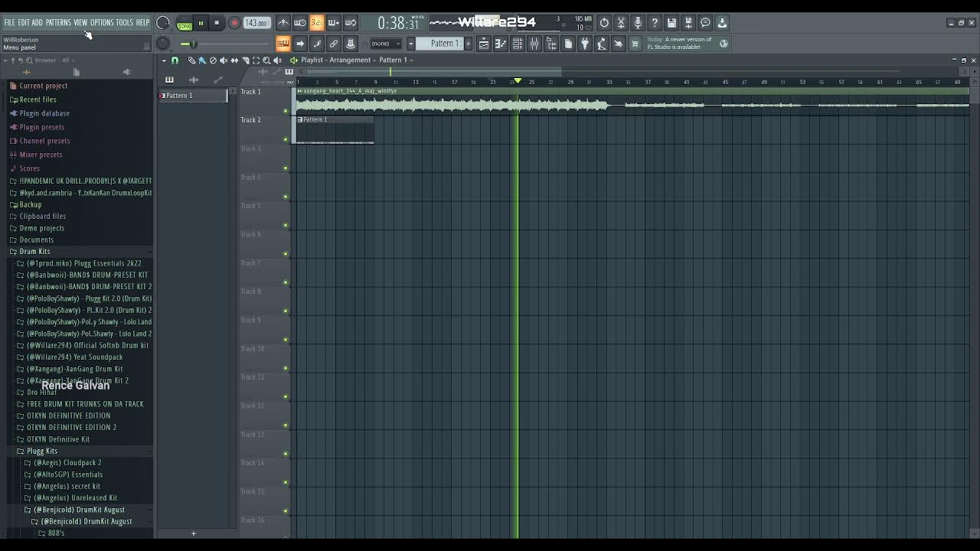The height and width of the screenshot is (551, 980).
Task: Open the OPTIONS menu
Action: coord(101,23)
